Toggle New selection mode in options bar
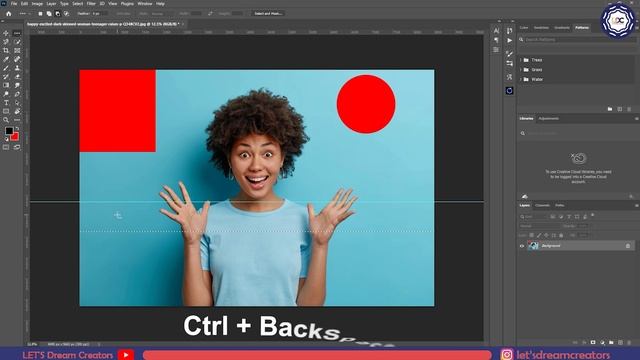Image resolution: width=640 pixels, height=360 pixels. 40,13
